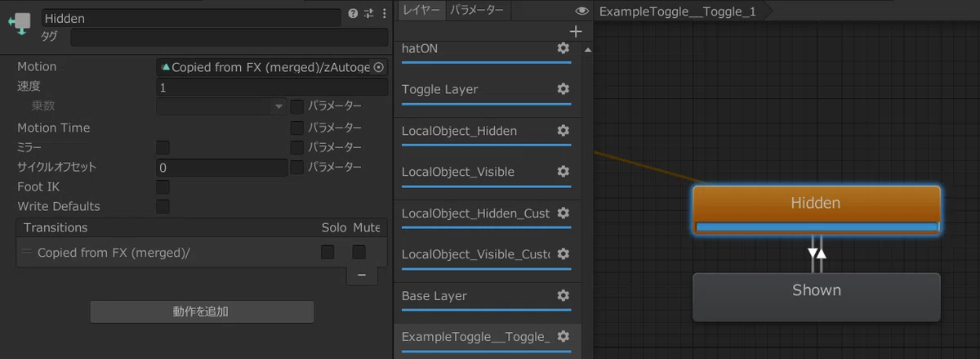Click the 速度 value field
The width and height of the screenshot is (980, 359).
tap(272, 87)
